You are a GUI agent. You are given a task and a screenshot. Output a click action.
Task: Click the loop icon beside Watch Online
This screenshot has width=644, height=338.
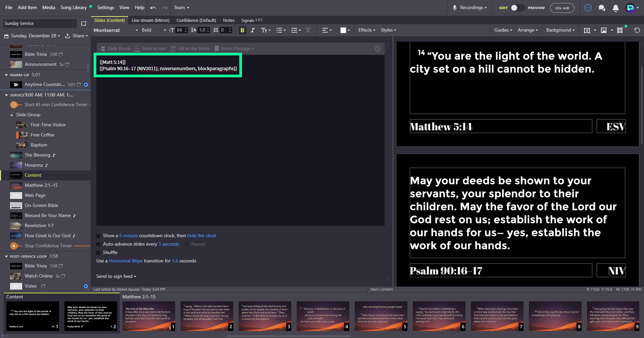(x=63, y=276)
